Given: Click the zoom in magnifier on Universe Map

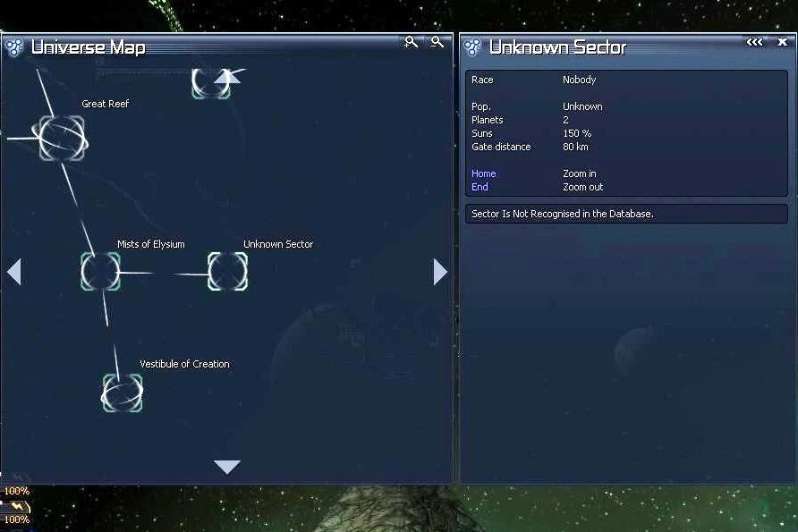Looking at the screenshot, I should point(411,42).
